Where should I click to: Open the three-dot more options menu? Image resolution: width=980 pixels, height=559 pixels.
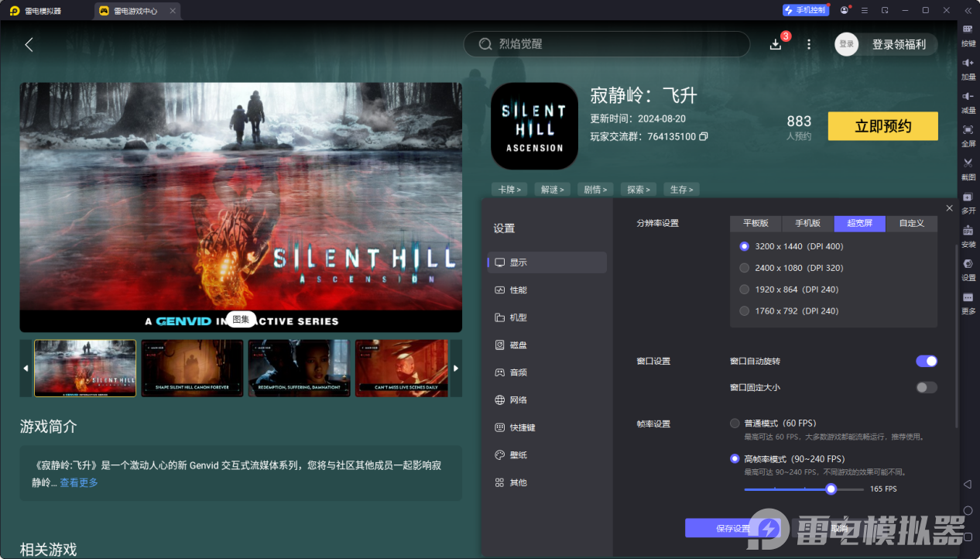point(809,44)
